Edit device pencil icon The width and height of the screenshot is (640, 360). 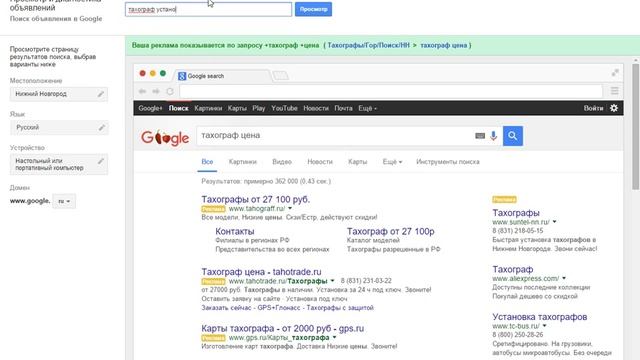click(x=101, y=161)
